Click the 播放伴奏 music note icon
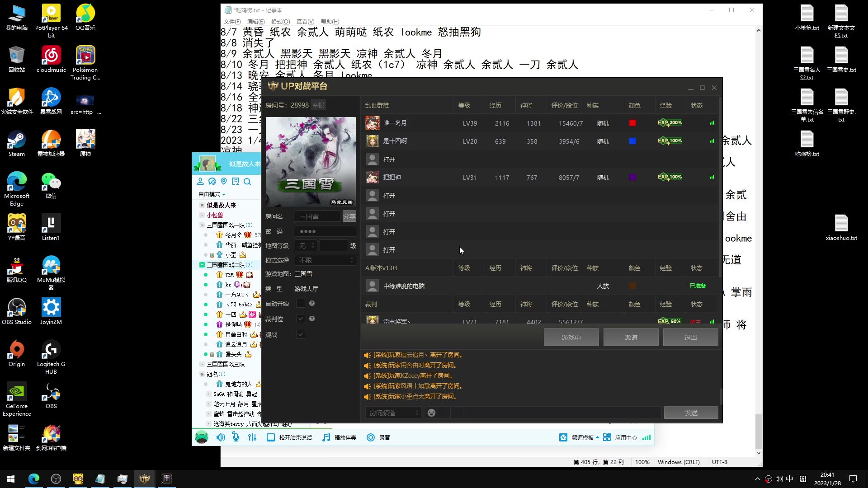868x488 pixels. point(325,437)
